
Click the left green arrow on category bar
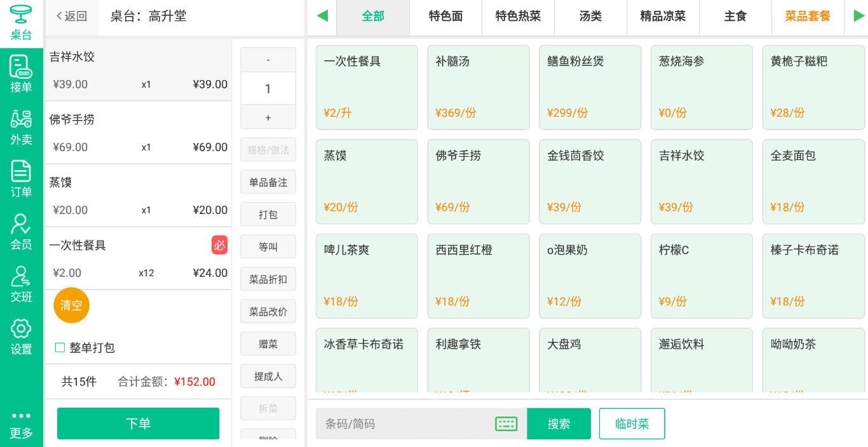point(322,17)
